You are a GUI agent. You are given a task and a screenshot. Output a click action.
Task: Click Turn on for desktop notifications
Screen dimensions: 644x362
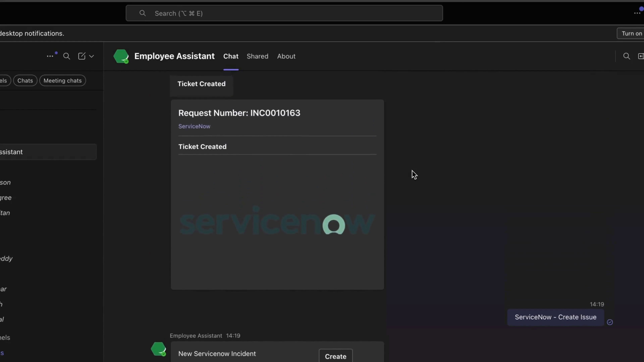coord(631,33)
